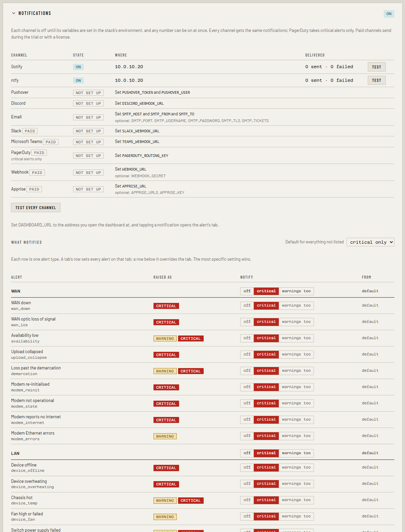Click the PAID badge beside Slack

point(30,131)
